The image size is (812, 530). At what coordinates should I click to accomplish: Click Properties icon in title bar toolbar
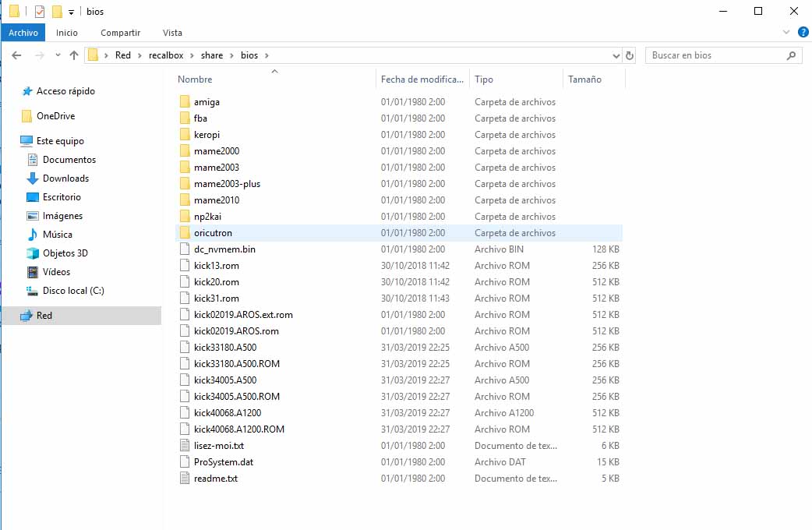click(40, 12)
